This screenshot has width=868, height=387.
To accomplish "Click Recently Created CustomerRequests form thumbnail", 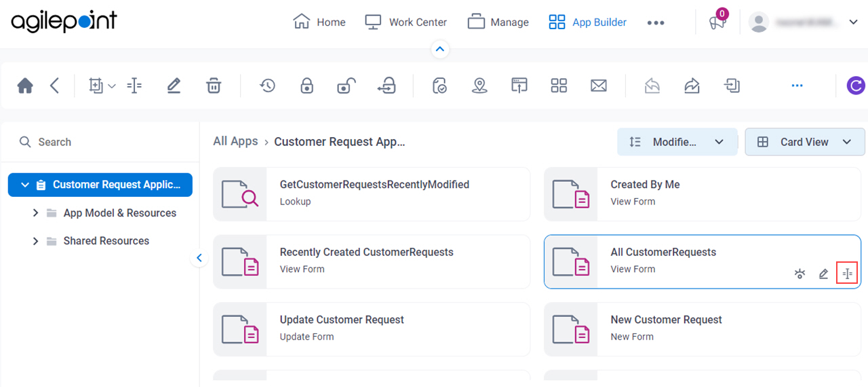I will (240, 262).
